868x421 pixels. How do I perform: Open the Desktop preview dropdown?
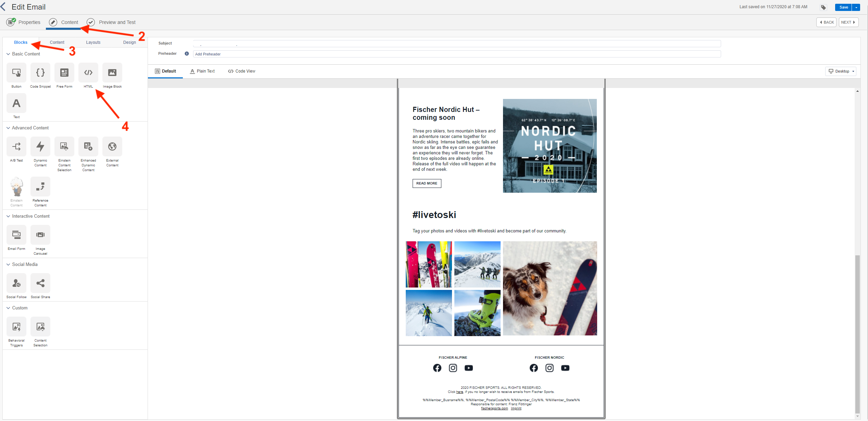(841, 71)
